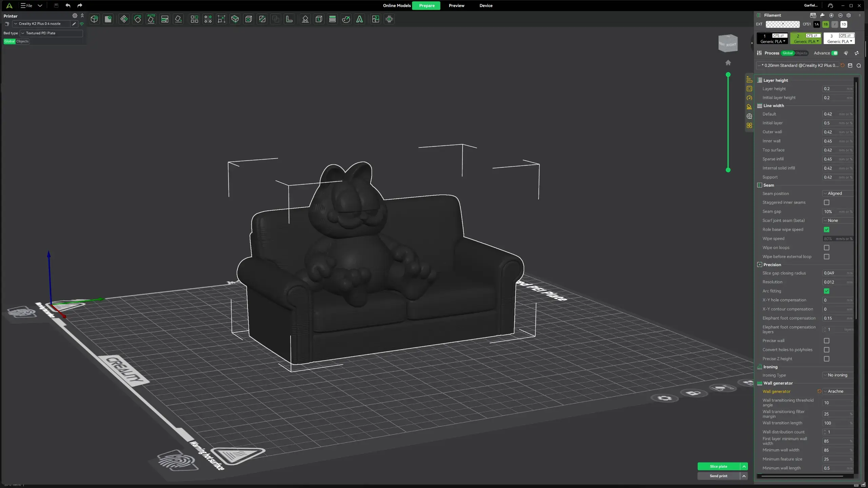Open the Scarf joint seam dropdown
The width and height of the screenshot is (868, 488).
[x=838, y=220]
